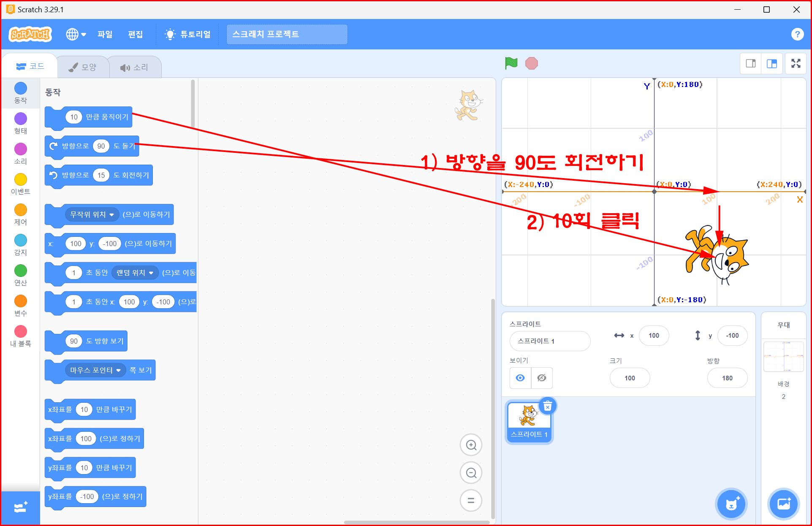Open the language globe dropdown

(x=76, y=34)
